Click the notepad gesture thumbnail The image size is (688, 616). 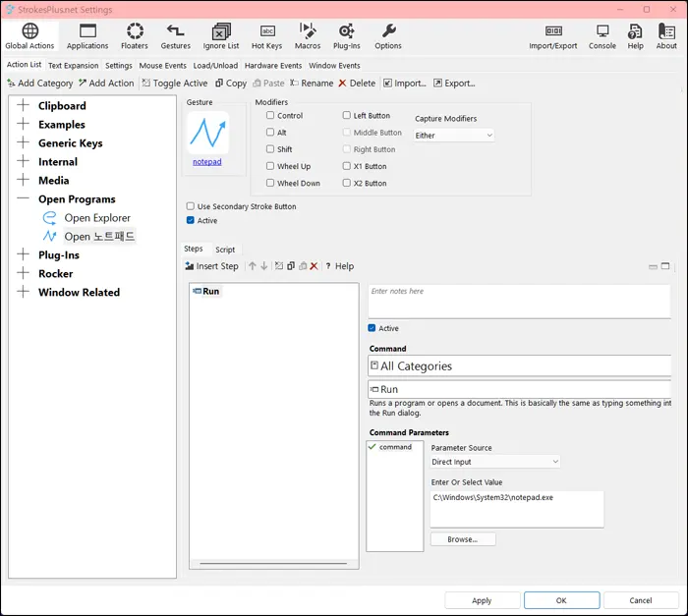pos(208,133)
